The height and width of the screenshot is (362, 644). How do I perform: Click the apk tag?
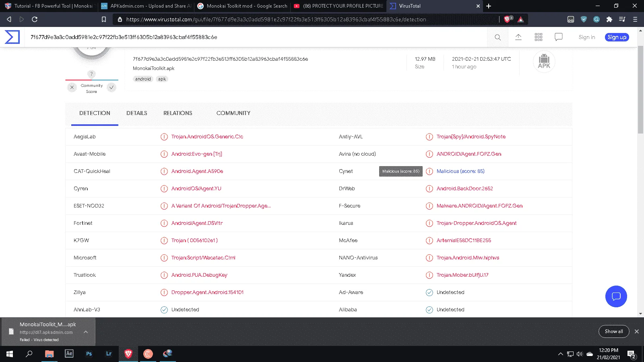pyautogui.click(x=162, y=79)
